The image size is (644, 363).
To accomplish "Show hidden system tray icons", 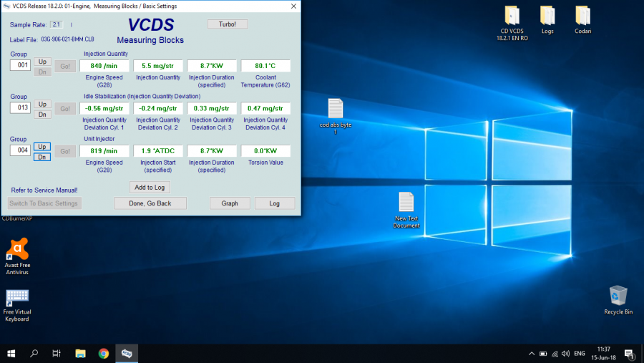I will tap(531, 354).
